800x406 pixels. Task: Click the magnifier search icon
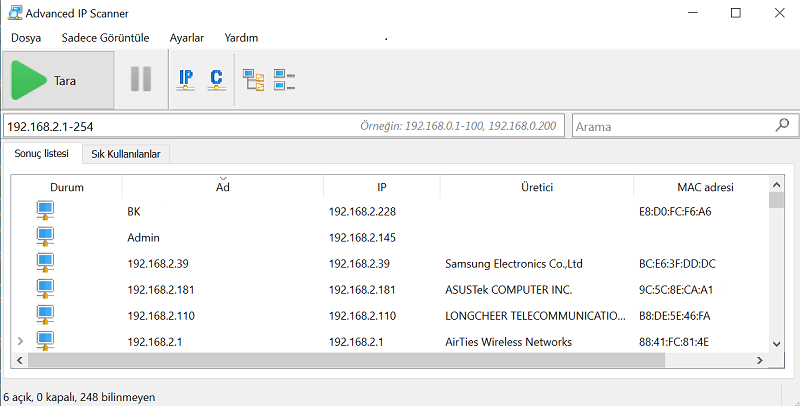click(782, 125)
